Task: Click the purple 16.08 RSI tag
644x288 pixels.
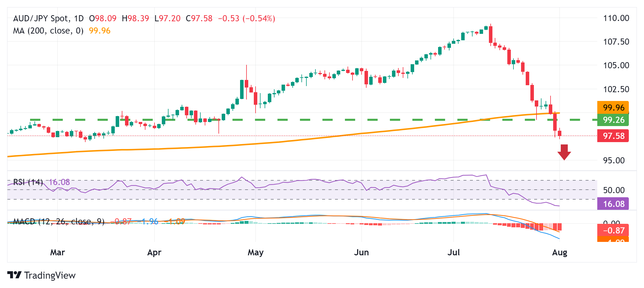Action: point(613,204)
